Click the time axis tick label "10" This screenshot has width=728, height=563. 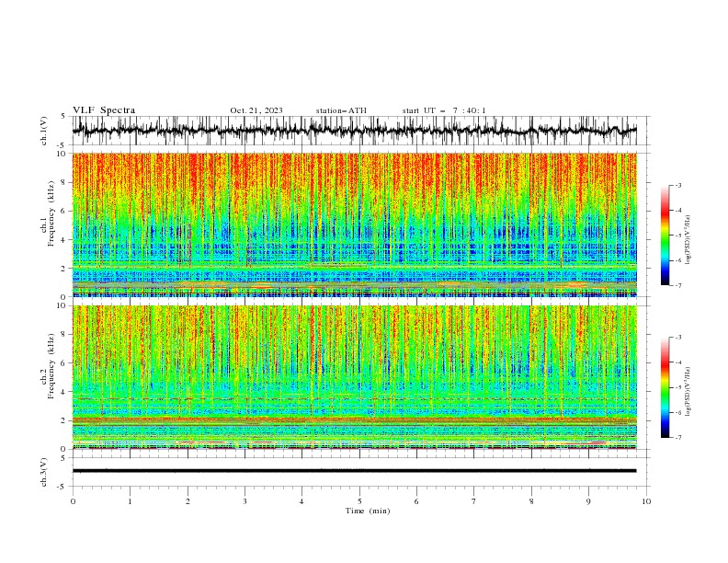(646, 501)
